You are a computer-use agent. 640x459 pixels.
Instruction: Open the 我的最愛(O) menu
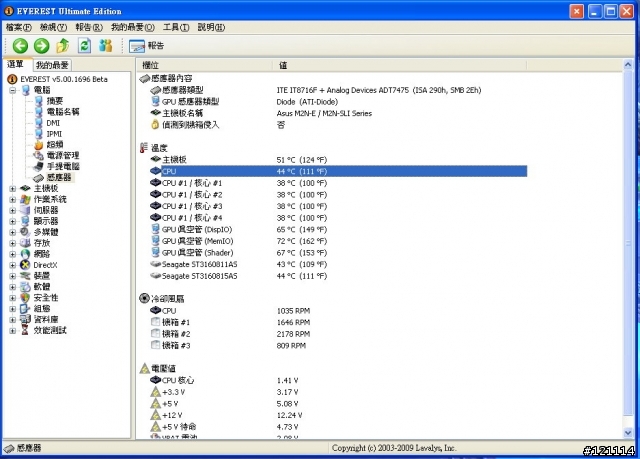[133, 27]
